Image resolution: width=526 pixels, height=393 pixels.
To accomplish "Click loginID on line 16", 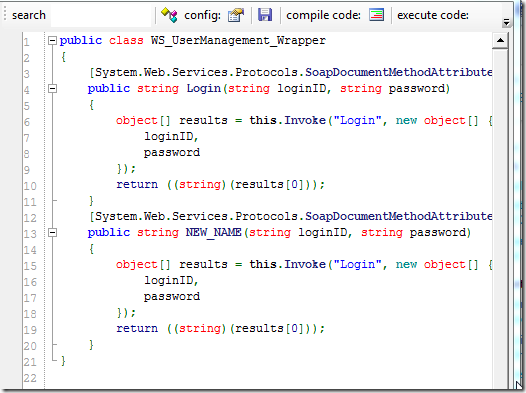I will [169, 280].
